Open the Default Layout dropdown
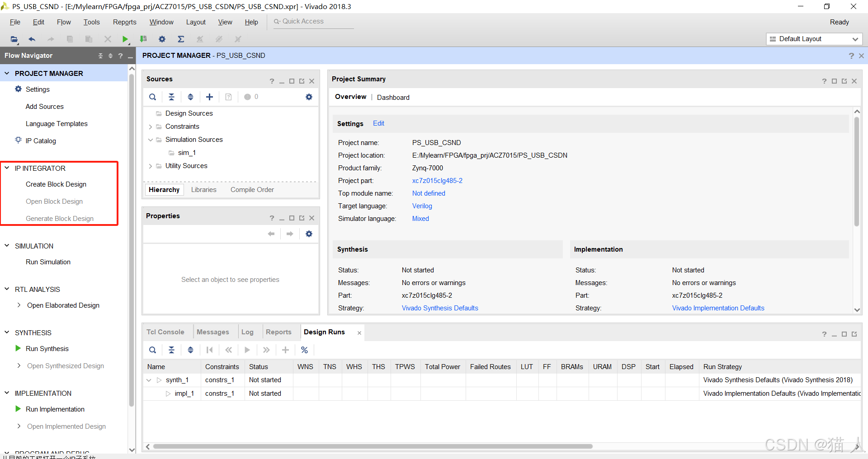The height and width of the screenshot is (459, 868). (x=814, y=39)
